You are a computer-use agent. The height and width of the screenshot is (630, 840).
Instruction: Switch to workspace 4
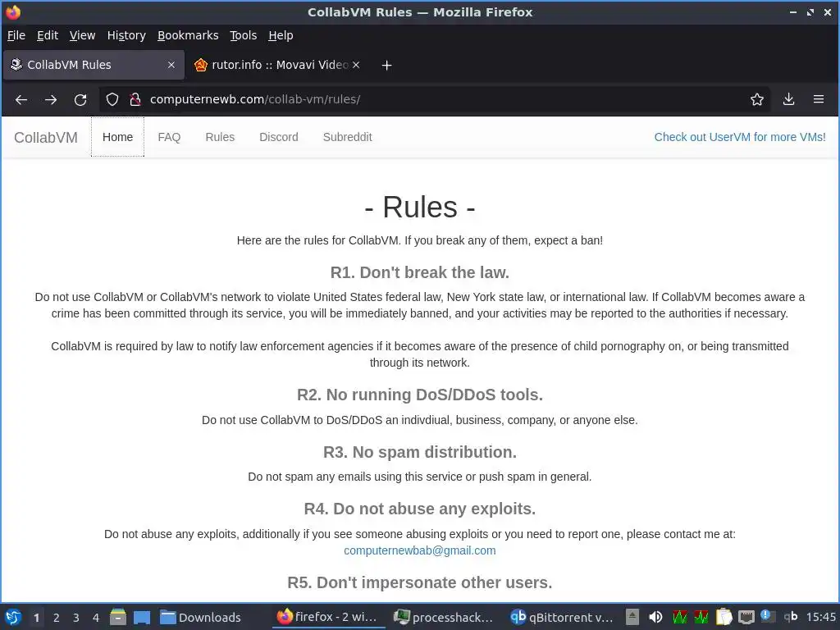point(96,618)
